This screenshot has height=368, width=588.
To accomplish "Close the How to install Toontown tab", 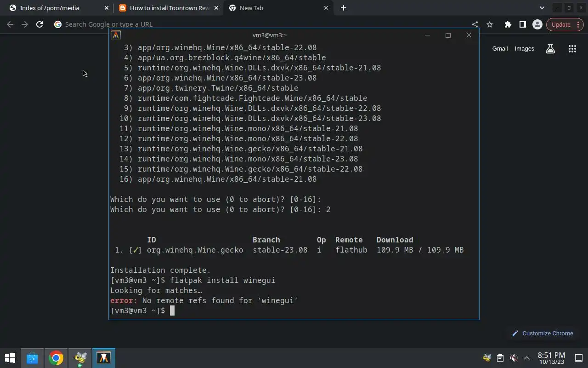I will pyautogui.click(x=216, y=8).
